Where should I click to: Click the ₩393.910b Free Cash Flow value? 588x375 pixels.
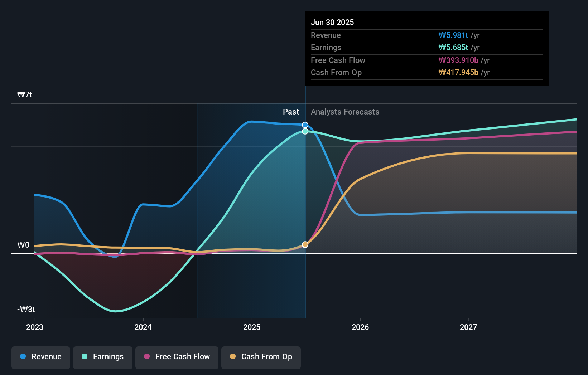(458, 60)
